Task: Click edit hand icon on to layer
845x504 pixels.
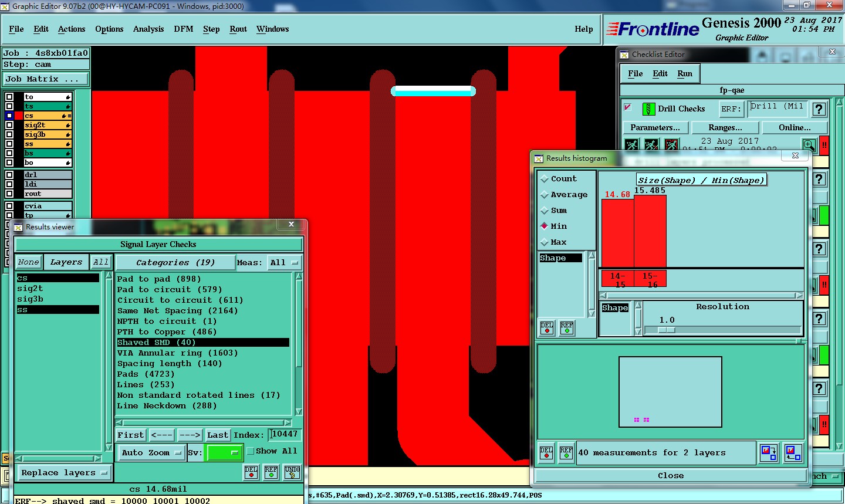Action: [68, 97]
